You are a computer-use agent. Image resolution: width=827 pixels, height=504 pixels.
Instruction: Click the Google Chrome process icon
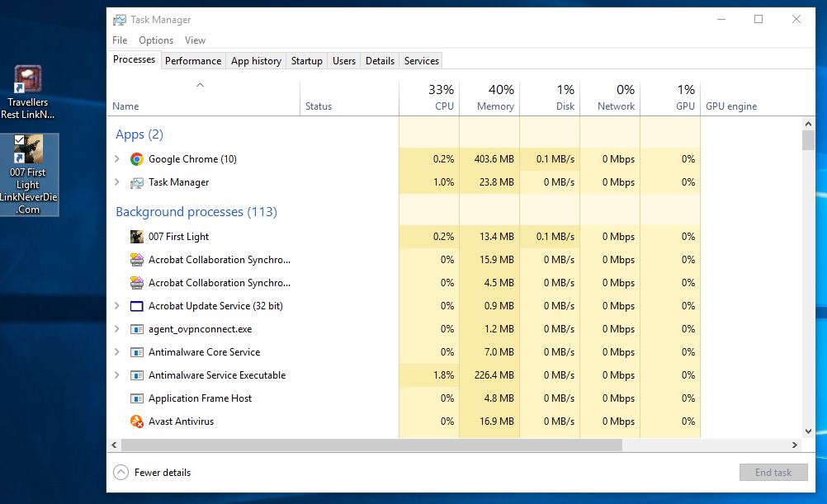(137, 159)
